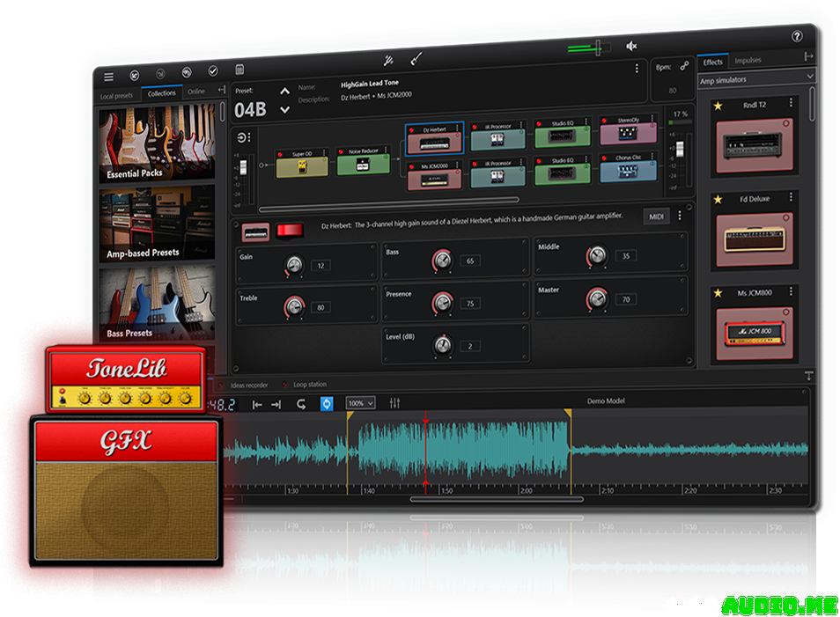Open the 100% zoom dropdown

360,403
